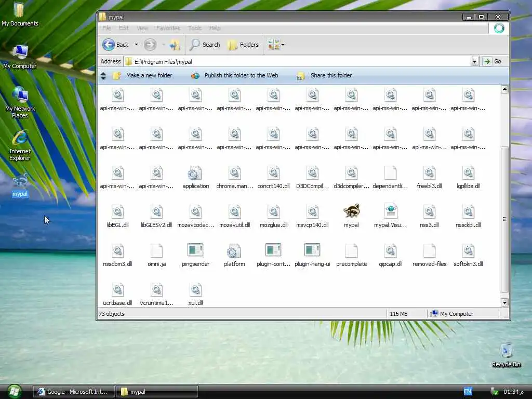Select the chrome.man... file

click(234, 177)
